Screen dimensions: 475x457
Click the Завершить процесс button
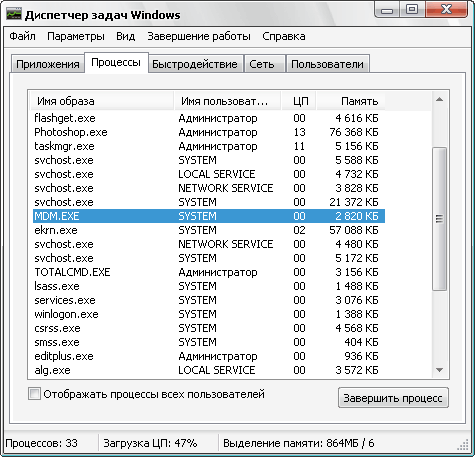click(x=393, y=398)
